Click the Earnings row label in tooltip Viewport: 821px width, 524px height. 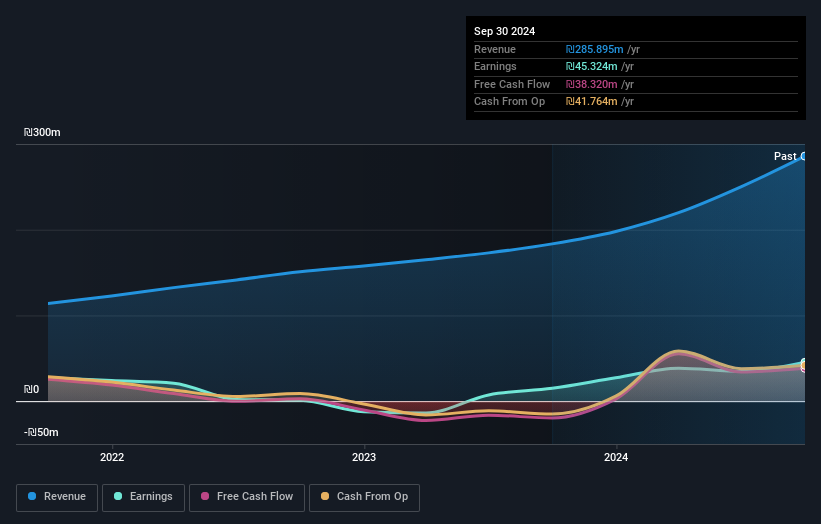coord(495,66)
